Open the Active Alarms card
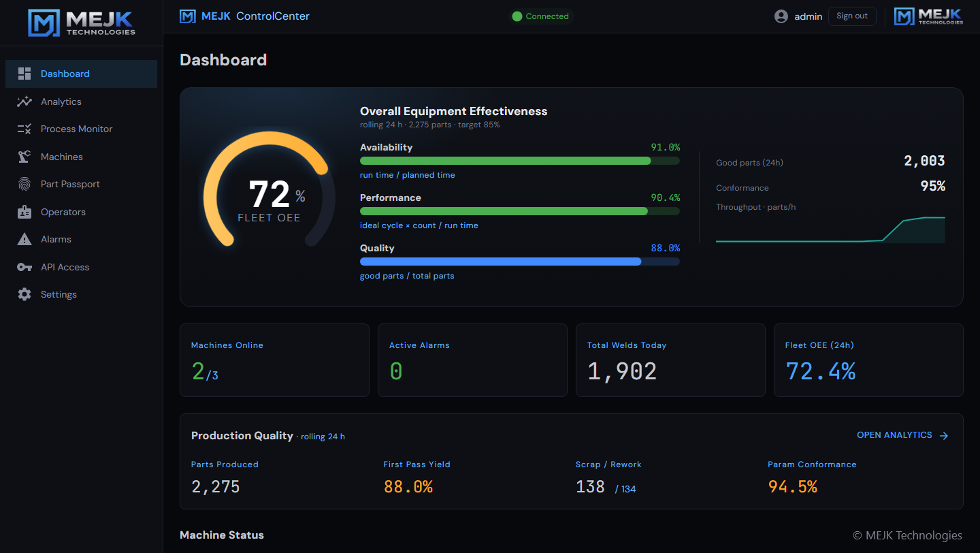The width and height of the screenshot is (980, 553). point(472,360)
